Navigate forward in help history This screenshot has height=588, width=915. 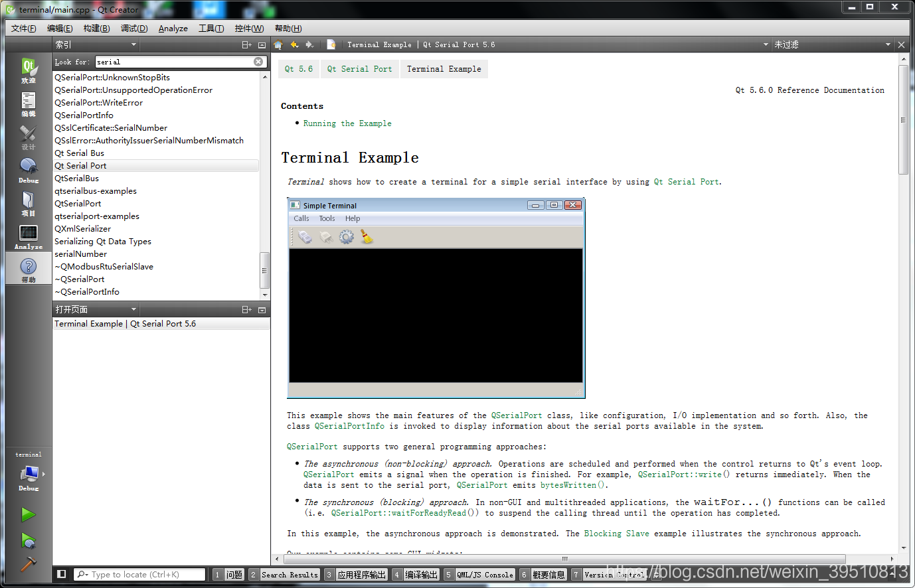309,44
